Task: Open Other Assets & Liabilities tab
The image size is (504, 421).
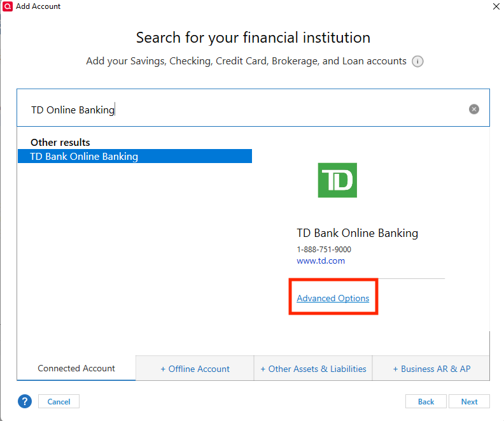Action: click(x=313, y=369)
